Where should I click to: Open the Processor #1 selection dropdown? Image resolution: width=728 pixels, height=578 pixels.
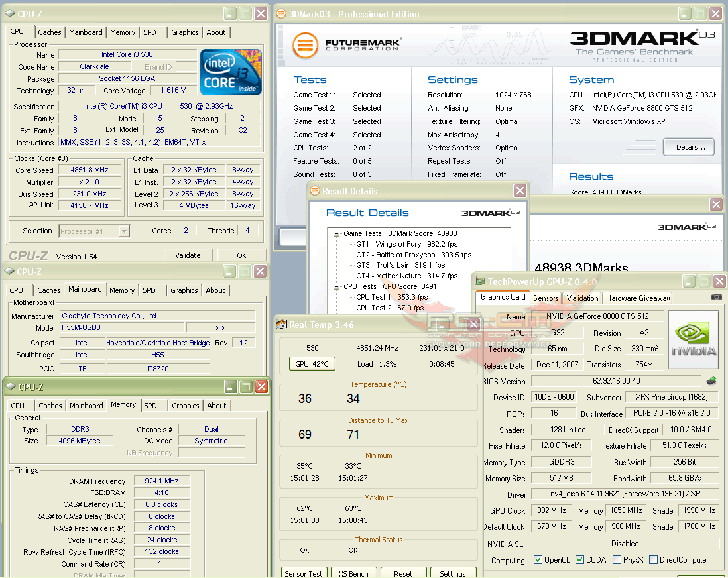click(124, 231)
